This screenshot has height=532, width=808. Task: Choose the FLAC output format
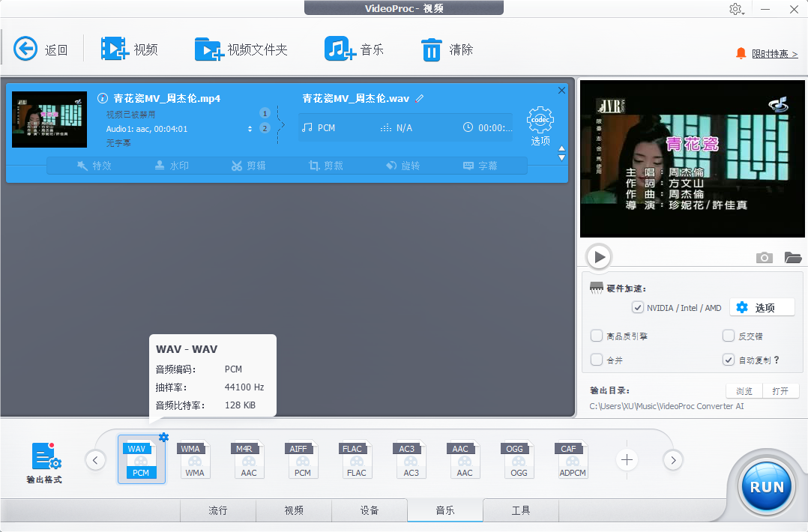click(356, 459)
